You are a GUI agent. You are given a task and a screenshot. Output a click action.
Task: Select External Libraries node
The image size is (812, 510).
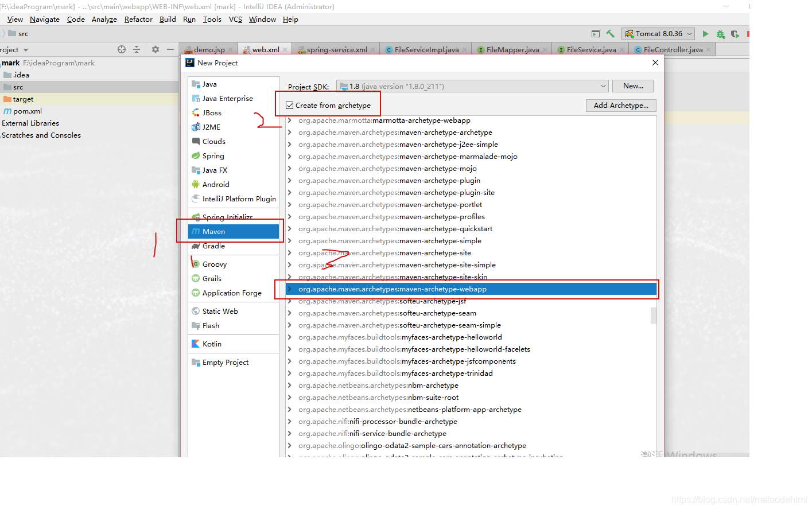point(30,123)
